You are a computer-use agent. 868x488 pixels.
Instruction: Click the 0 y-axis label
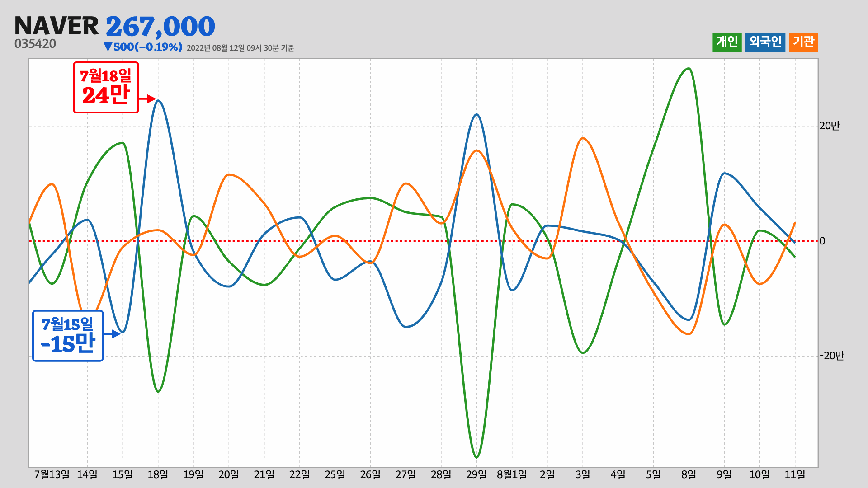[x=822, y=241]
